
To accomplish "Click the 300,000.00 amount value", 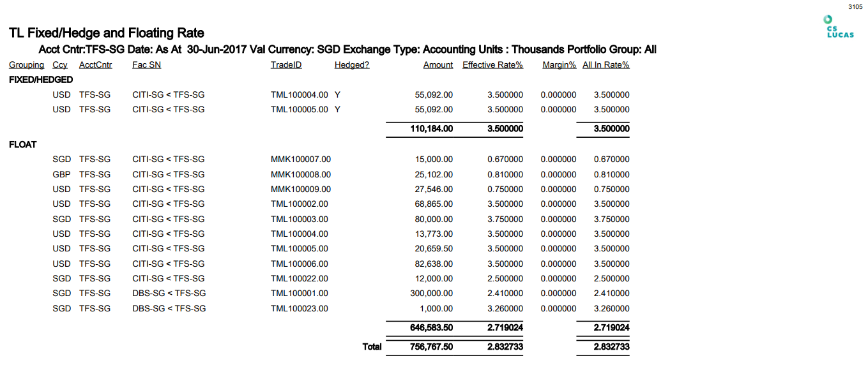I will (x=431, y=294).
